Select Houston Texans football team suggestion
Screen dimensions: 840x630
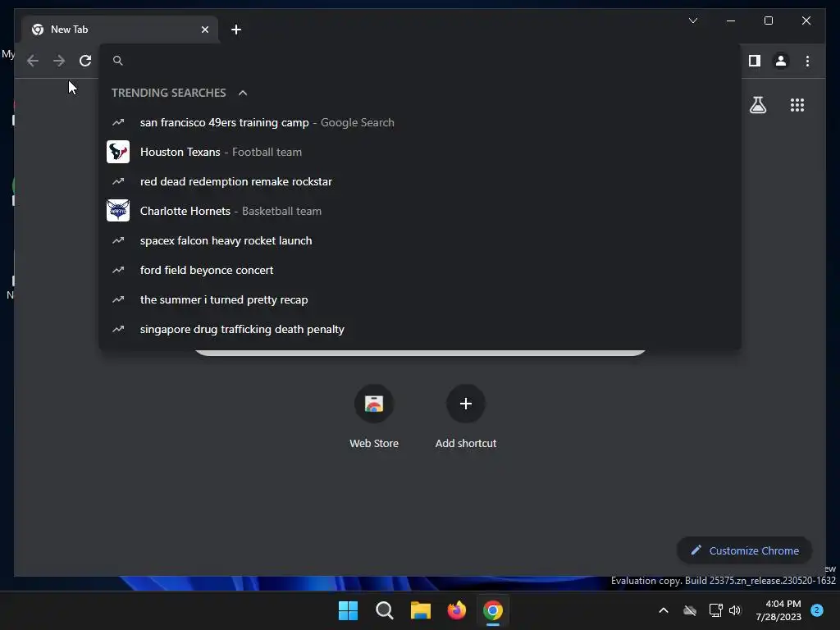(x=420, y=152)
